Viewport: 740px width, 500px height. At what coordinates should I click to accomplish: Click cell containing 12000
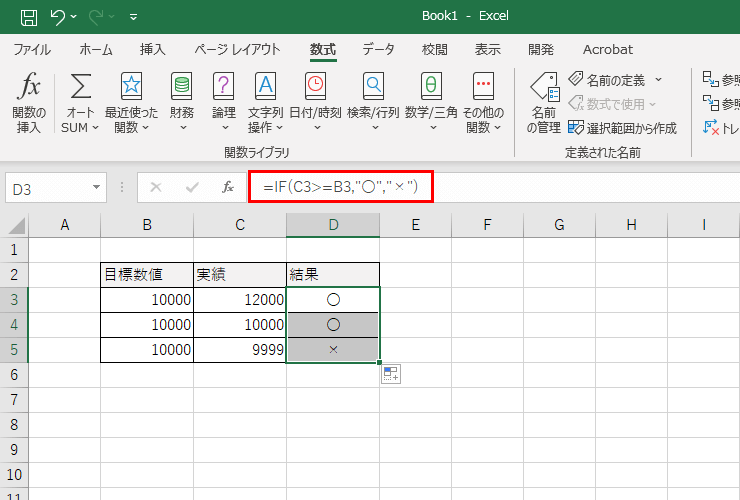coord(240,300)
